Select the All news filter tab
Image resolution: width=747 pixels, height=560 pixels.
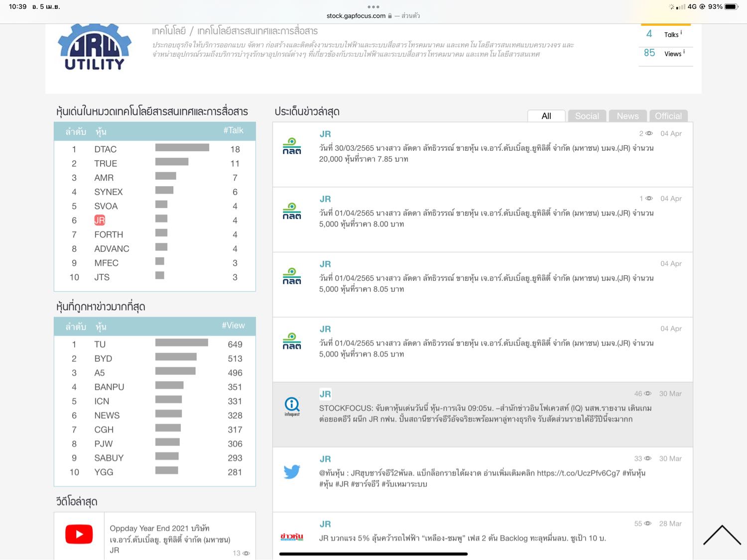click(546, 116)
